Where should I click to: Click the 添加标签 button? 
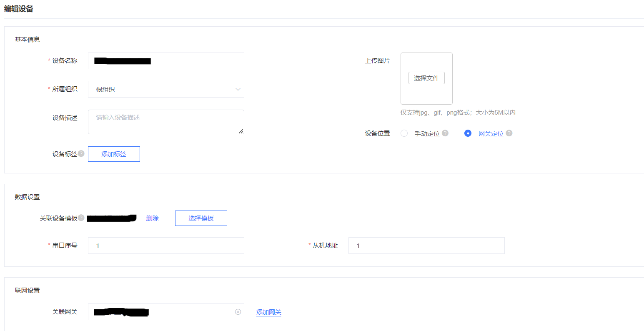coord(113,154)
